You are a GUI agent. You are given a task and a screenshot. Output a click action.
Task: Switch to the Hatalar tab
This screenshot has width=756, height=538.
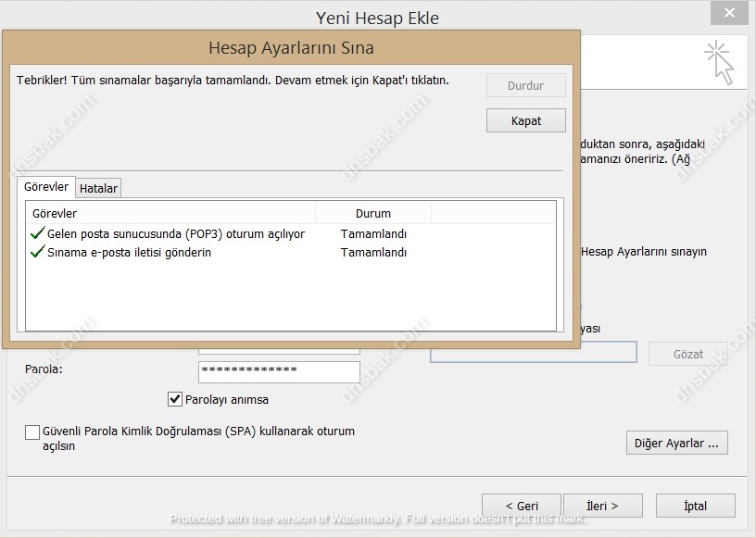[98, 188]
